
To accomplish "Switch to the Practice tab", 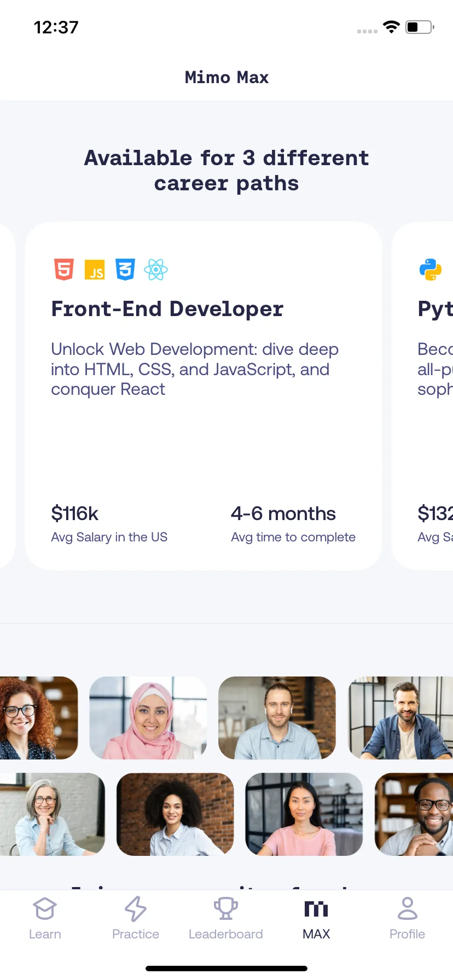I will (x=136, y=919).
